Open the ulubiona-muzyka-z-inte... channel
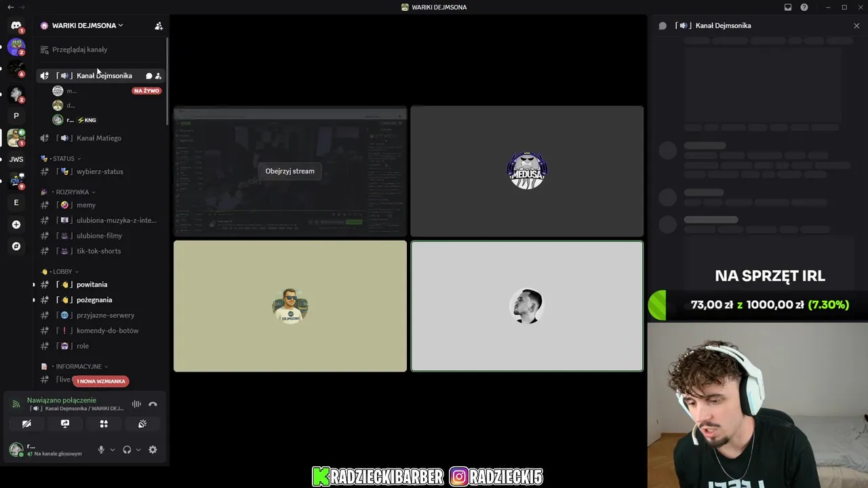Viewport: 868px width, 488px height. click(100, 220)
